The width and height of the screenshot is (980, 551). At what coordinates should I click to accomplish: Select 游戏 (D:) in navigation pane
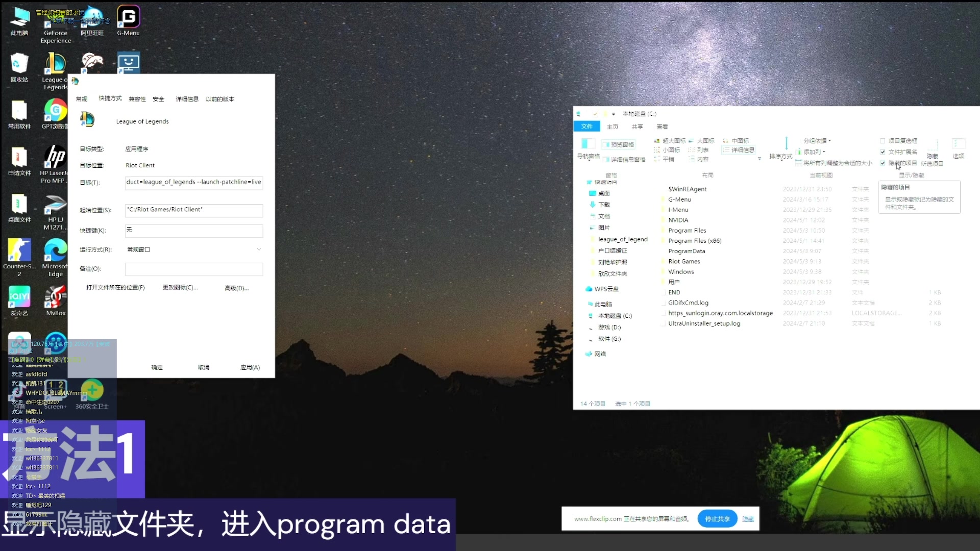[x=609, y=328]
